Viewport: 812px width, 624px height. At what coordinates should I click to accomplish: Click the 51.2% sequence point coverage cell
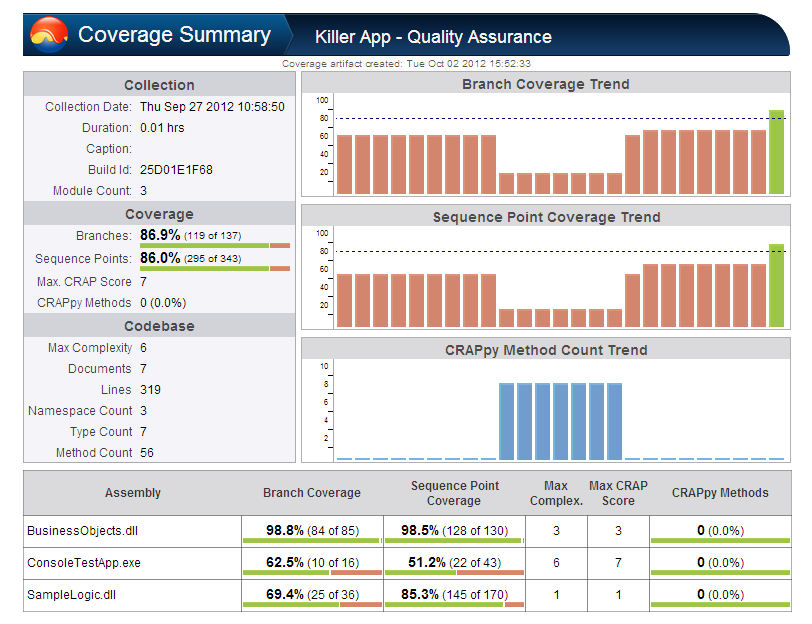pos(454,563)
